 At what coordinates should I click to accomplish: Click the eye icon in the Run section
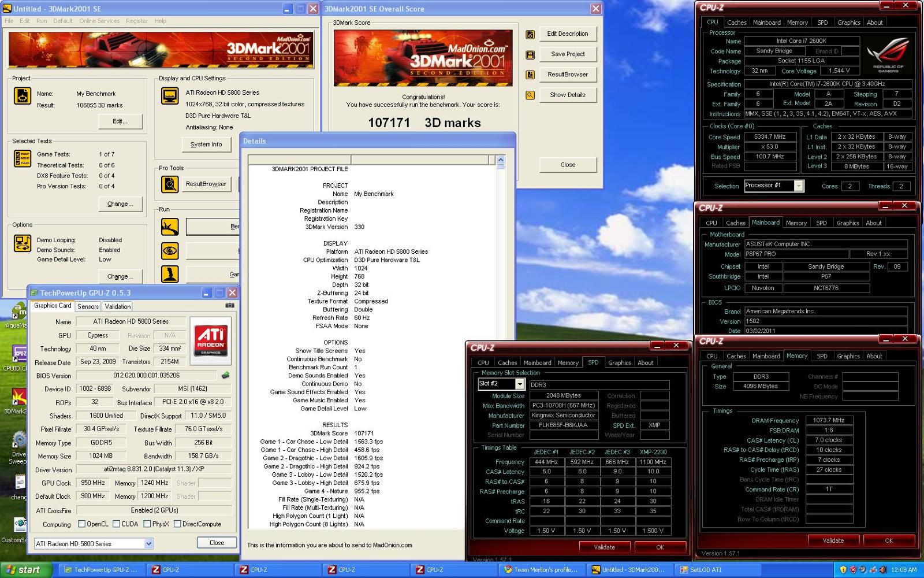pyautogui.click(x=170, y=250)
